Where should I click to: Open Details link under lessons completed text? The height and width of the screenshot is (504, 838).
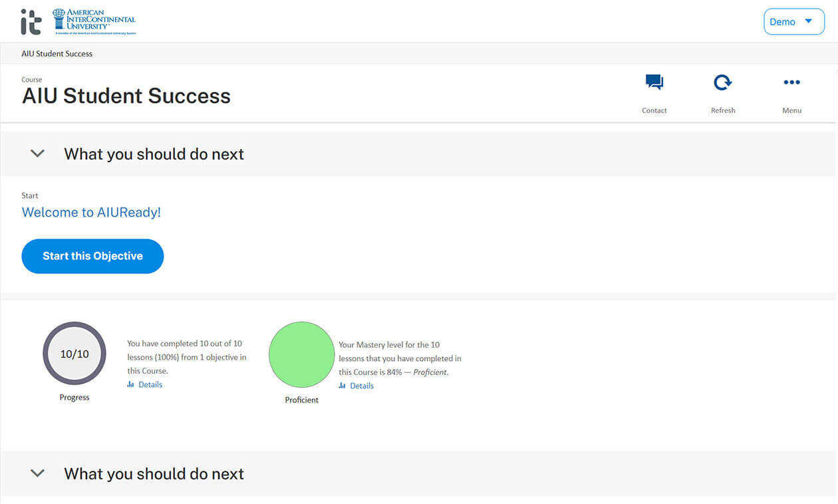tap(150, 384)
